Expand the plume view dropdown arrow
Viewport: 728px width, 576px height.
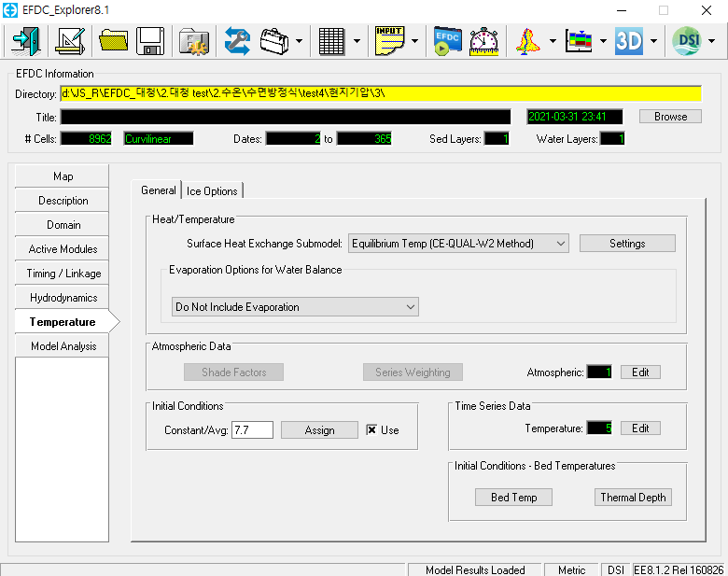553,41
